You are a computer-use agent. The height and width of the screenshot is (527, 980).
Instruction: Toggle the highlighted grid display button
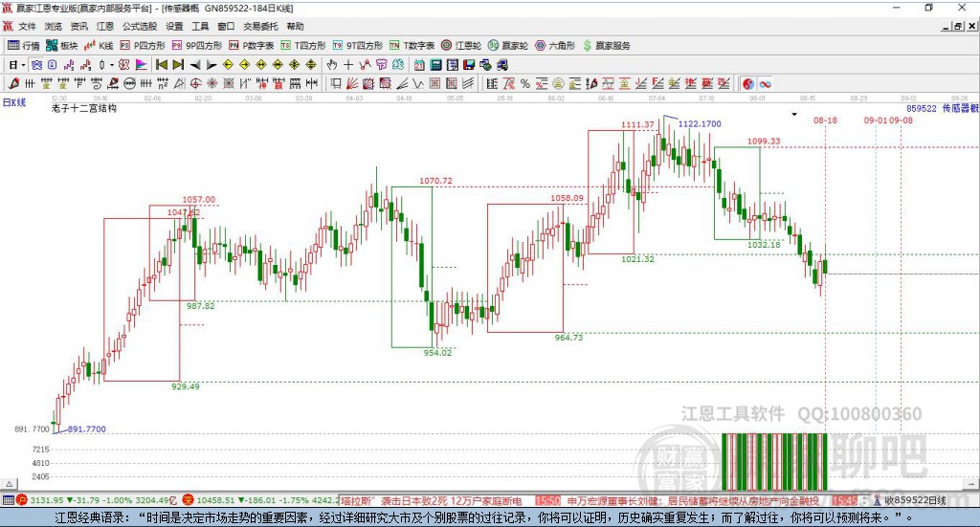(36, 65)
